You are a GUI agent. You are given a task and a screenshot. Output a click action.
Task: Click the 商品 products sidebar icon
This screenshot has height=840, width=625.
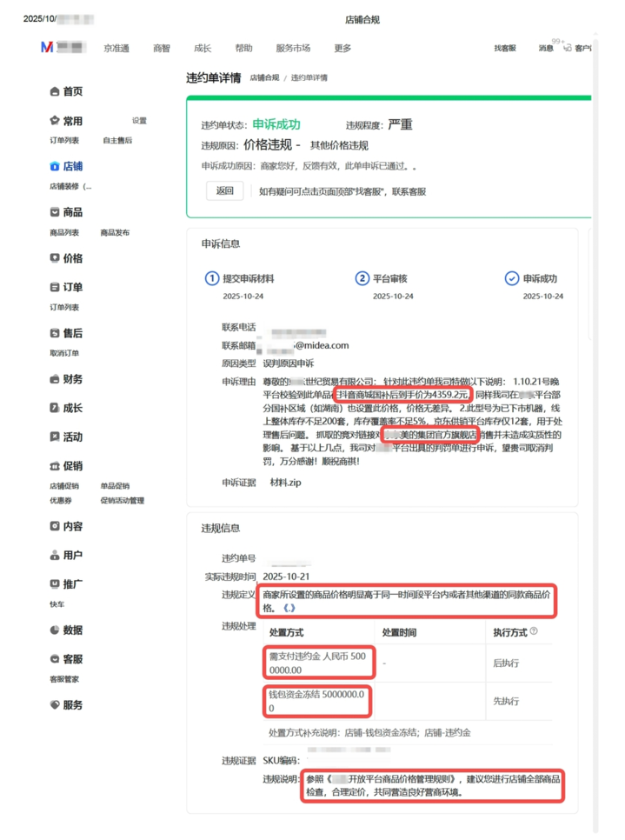(55, 213)
